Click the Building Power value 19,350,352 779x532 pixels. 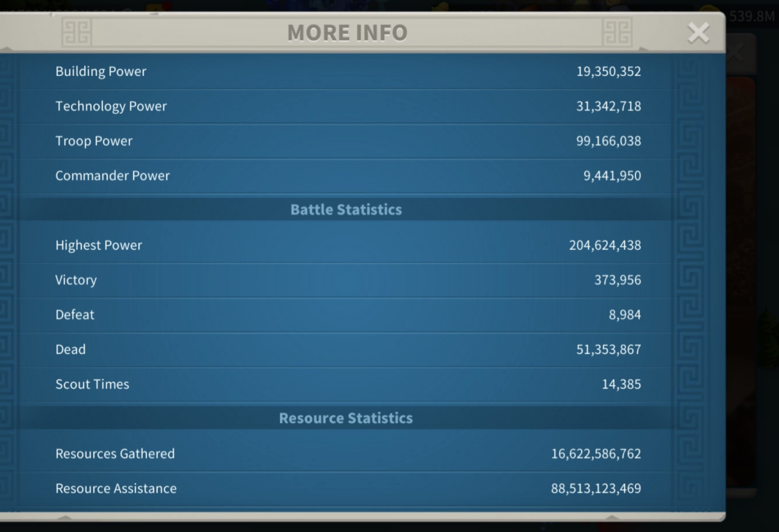click(609, 72)
